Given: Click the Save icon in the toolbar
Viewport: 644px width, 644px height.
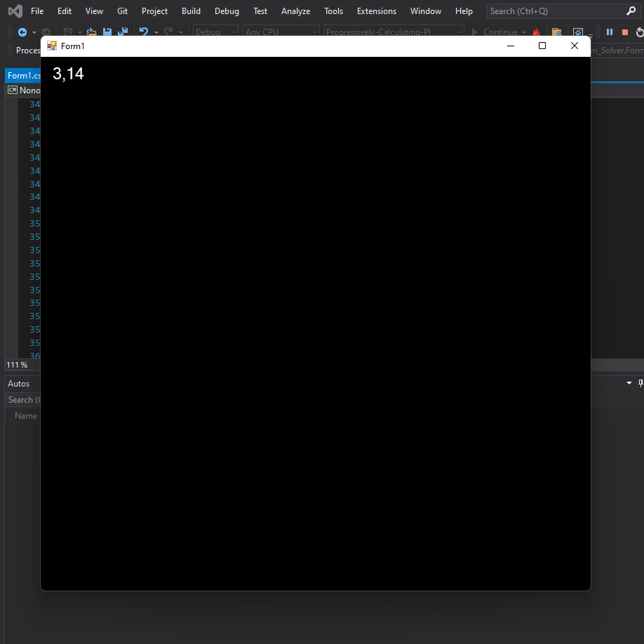Looking at the screenshot, I should (107, 32).
